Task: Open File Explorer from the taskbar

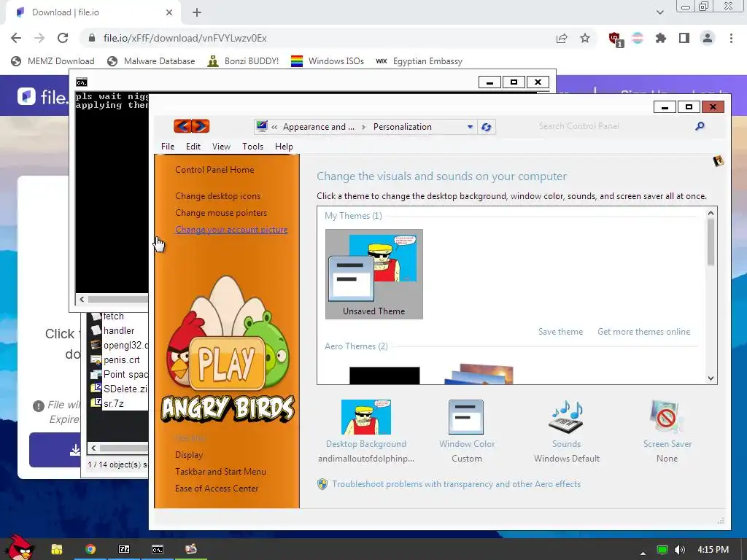Action: [57, 549]
